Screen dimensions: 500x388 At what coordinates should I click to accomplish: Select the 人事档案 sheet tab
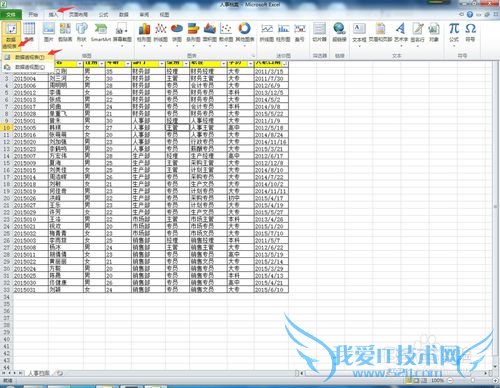(39, 373)
